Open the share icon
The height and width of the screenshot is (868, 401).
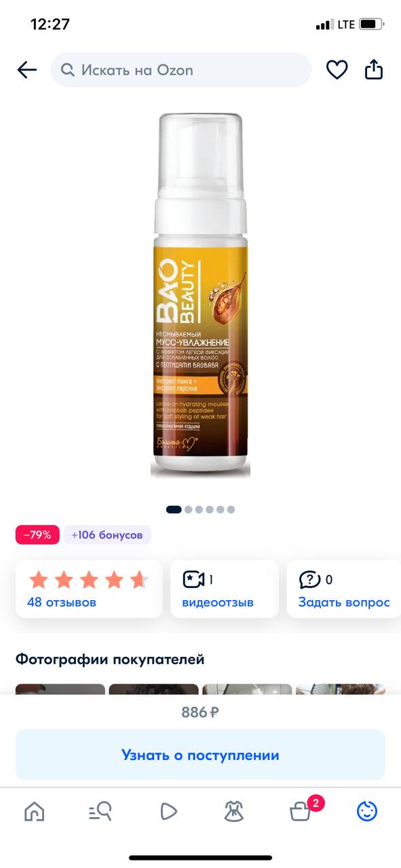tap(374, 69)
